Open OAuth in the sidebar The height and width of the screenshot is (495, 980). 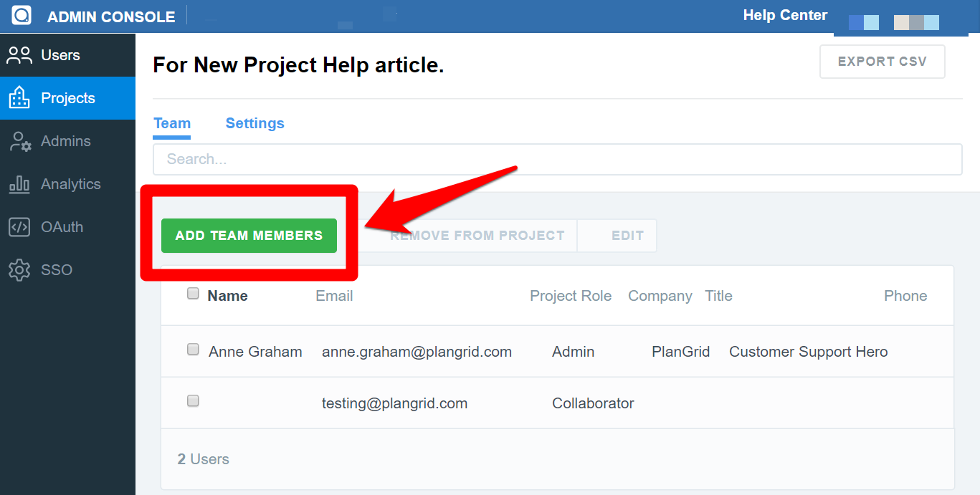62,227
